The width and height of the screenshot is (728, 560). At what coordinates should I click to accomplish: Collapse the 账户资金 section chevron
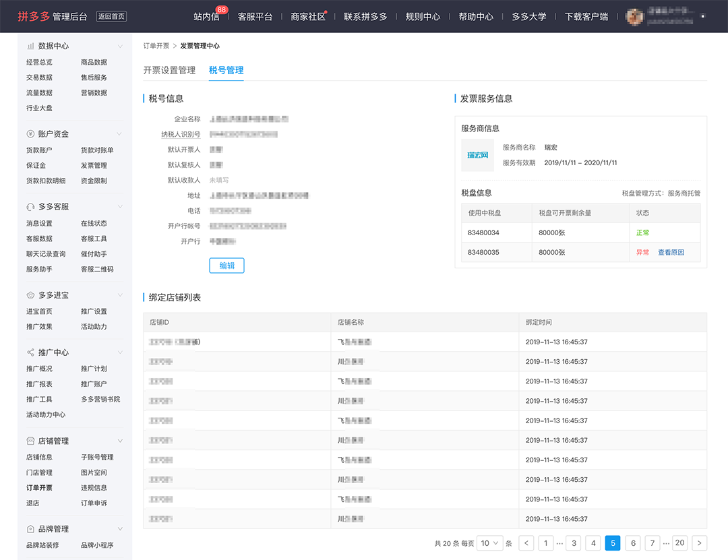coord(120,133)
